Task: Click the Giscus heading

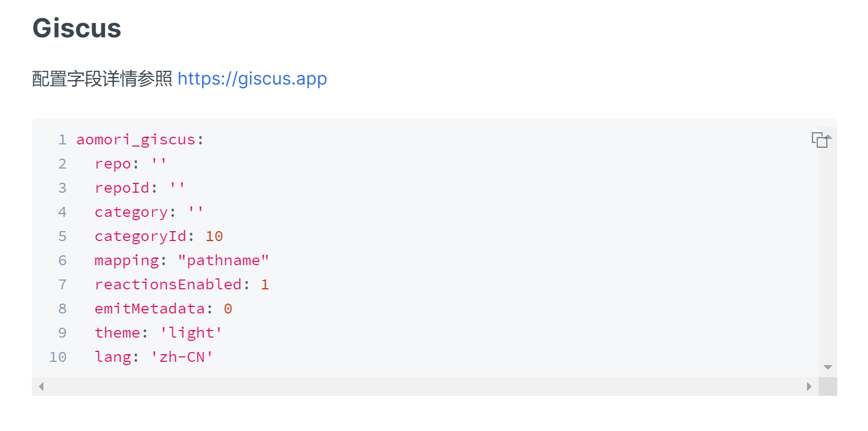Action: 77,29
